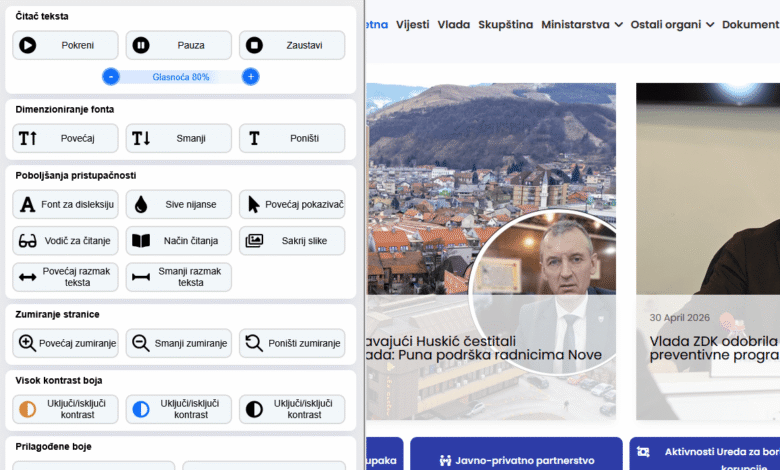Stop the text reader with Zaustavi
Image resolution: width=780 pixels, height=470 pixels.
(x=291, y=45)
